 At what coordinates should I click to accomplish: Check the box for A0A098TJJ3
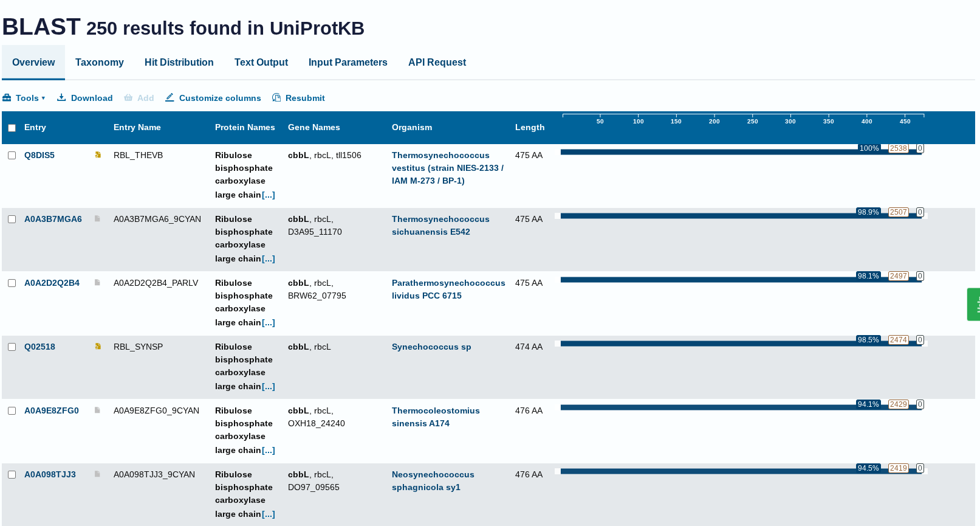[x=12, y=474]
